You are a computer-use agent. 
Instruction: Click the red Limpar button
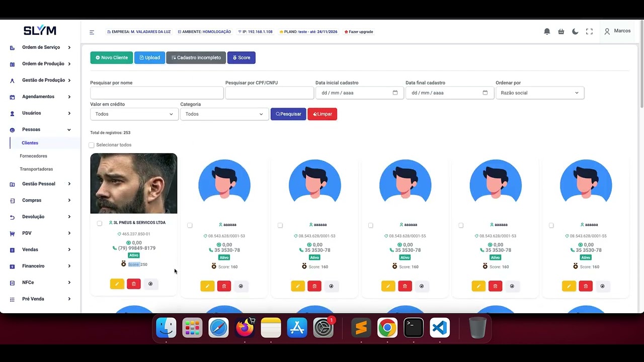point(323,114)
